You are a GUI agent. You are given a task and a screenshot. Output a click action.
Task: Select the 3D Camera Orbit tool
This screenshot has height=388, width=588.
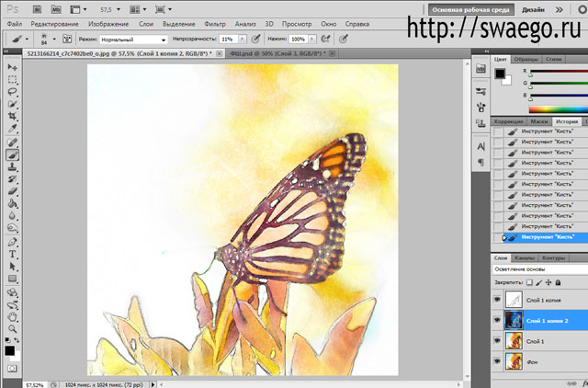(12, 304)
